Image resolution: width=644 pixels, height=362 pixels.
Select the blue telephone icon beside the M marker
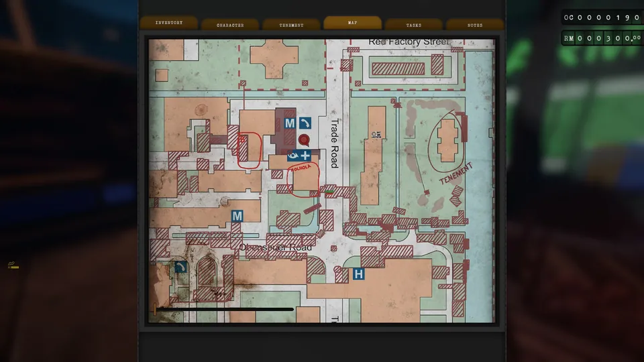click(x=305, y=123)
